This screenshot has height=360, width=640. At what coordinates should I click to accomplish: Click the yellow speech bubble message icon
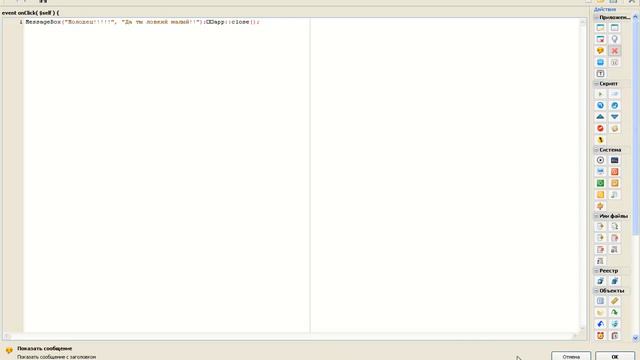coord(600,51)
